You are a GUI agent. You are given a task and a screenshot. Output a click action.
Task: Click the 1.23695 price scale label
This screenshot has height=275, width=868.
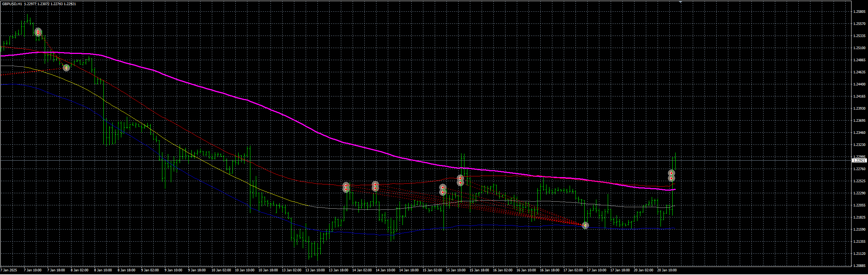click(859, 121)
